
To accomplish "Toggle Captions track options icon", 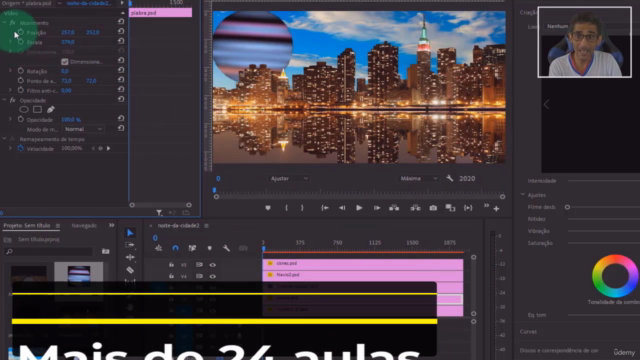I will [243, 248].
